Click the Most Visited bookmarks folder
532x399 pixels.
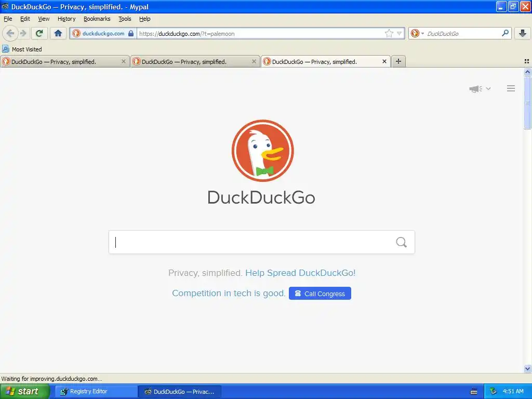22,49
